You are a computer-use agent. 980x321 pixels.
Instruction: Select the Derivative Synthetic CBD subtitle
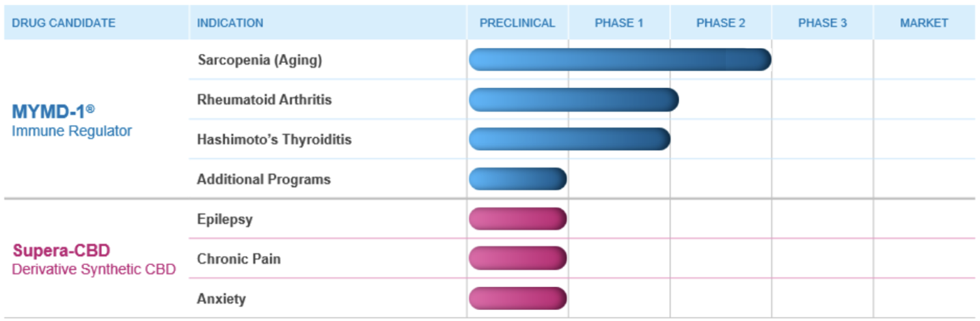click(x=94, y=269)
